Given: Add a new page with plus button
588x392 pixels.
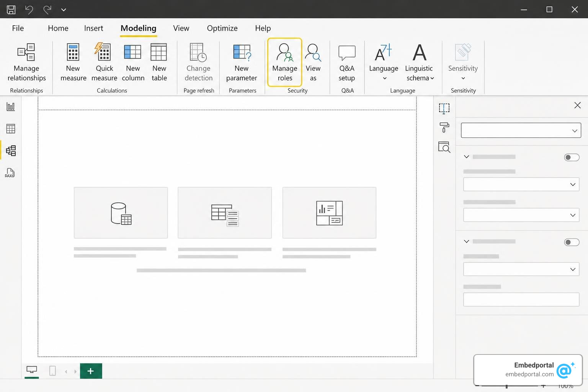Looking at the screenshot, I should point(91,371).
